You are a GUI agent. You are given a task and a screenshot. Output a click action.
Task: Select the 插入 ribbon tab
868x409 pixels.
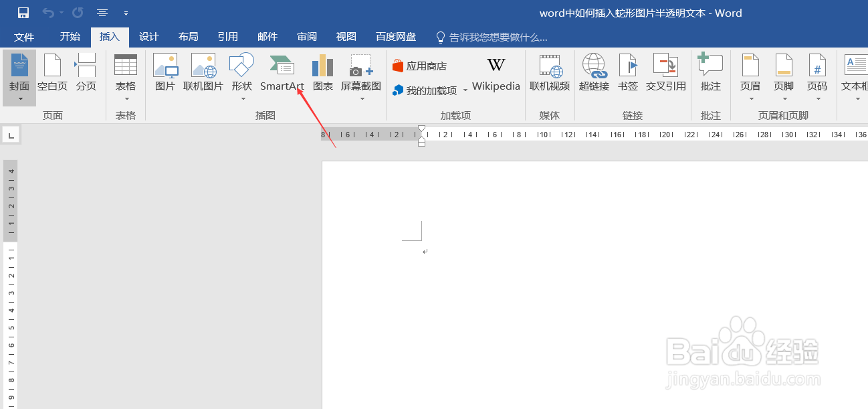(x=109, y=37)
